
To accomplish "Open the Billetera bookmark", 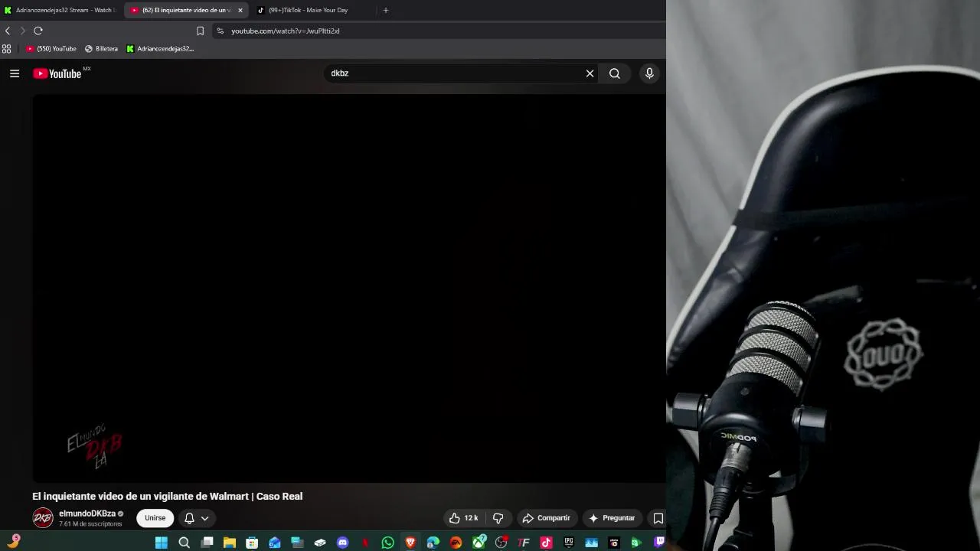I will (101, 48).
